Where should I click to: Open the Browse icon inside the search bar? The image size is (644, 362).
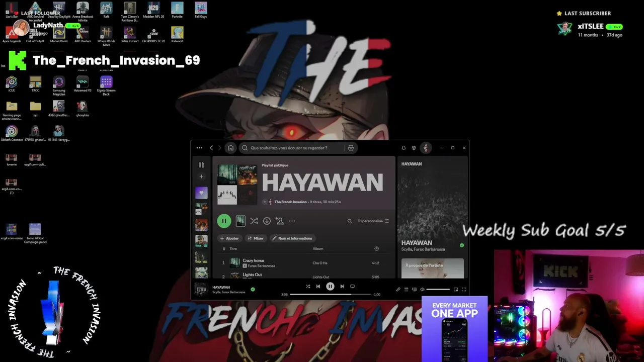click(351, 148)
